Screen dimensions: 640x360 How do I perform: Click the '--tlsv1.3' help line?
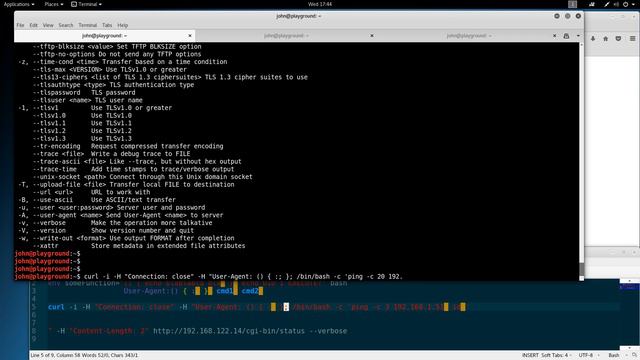tap(82, 138)
